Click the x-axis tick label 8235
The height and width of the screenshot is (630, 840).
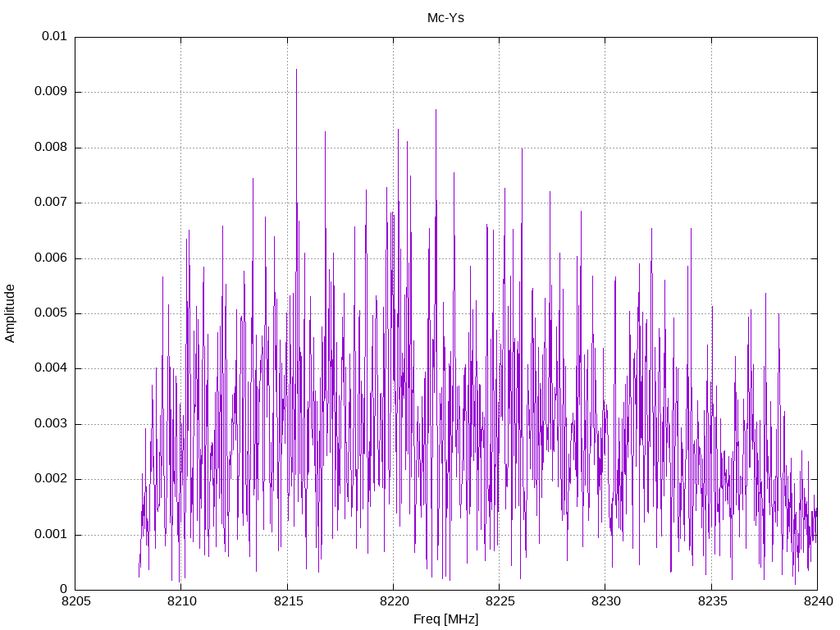pyautogui.click(x=713, y=601)
